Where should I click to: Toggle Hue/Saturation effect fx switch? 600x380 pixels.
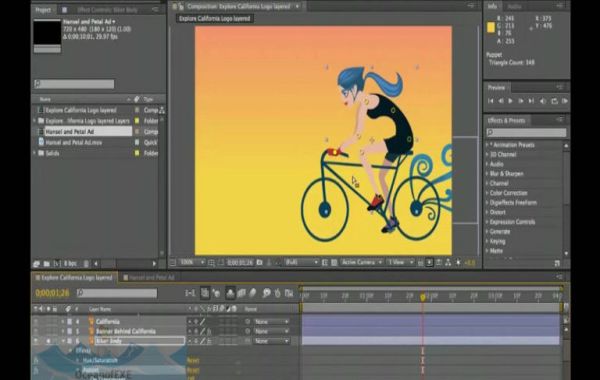click(36, 360)
